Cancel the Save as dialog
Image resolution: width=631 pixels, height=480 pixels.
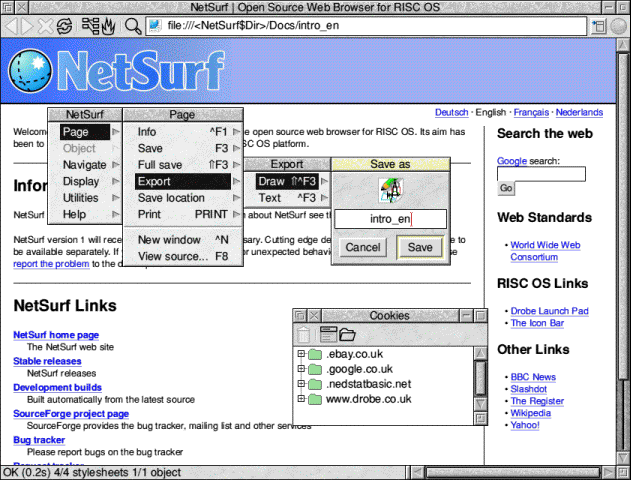point(363,247)
